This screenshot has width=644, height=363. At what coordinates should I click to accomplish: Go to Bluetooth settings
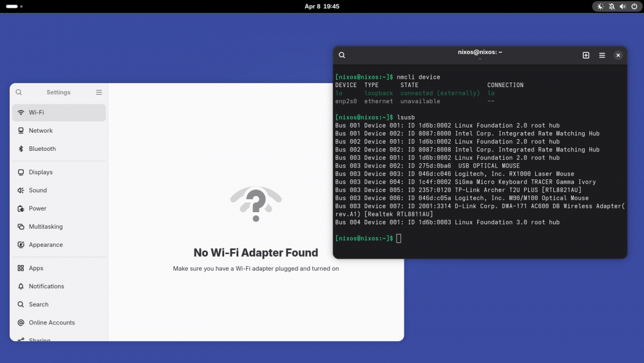[59, 148]
